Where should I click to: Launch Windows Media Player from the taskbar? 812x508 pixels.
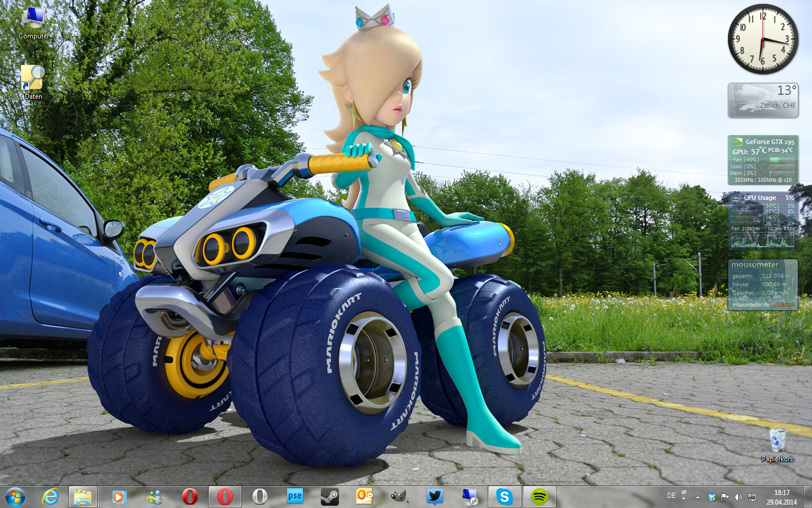[x=119, y=497]
